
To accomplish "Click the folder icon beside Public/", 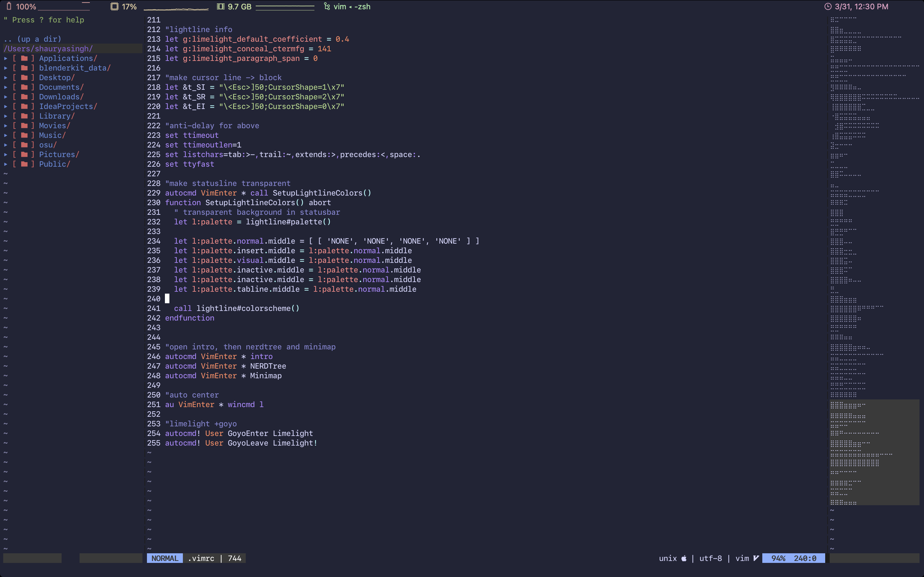I will pyautogui.click(x=24, y=164).
